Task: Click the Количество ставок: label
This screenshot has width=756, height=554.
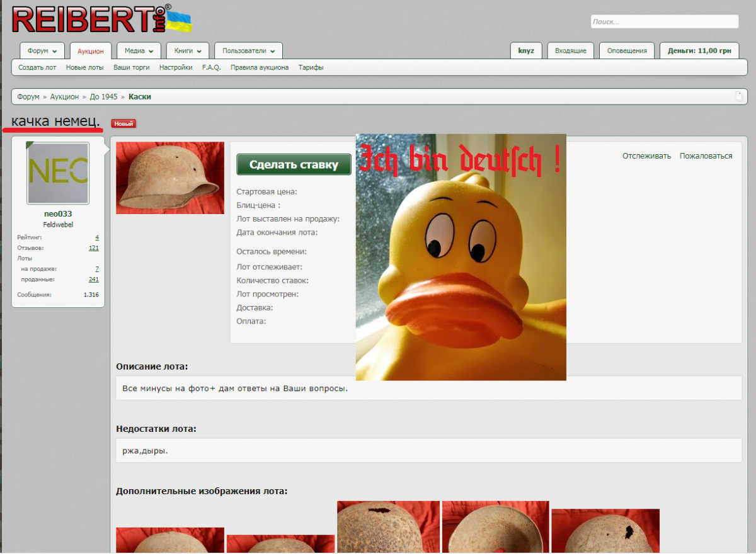Action: point(273,281)
